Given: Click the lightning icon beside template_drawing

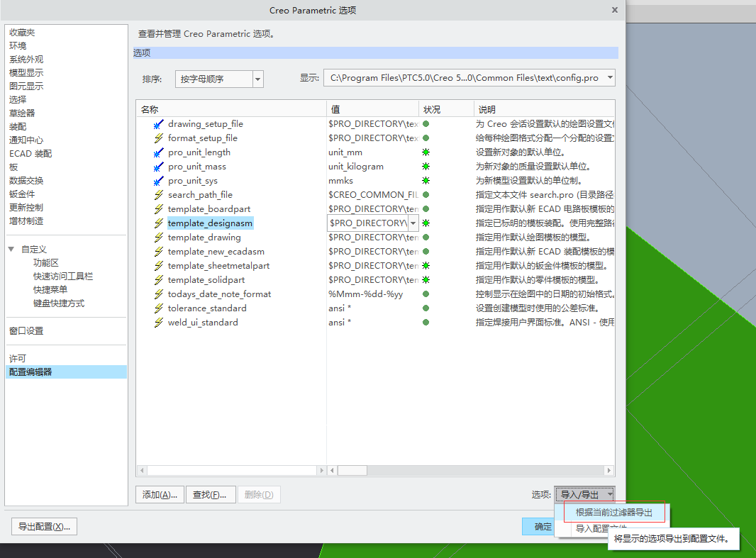Looking at the screenshot, I should coord(159,237).
